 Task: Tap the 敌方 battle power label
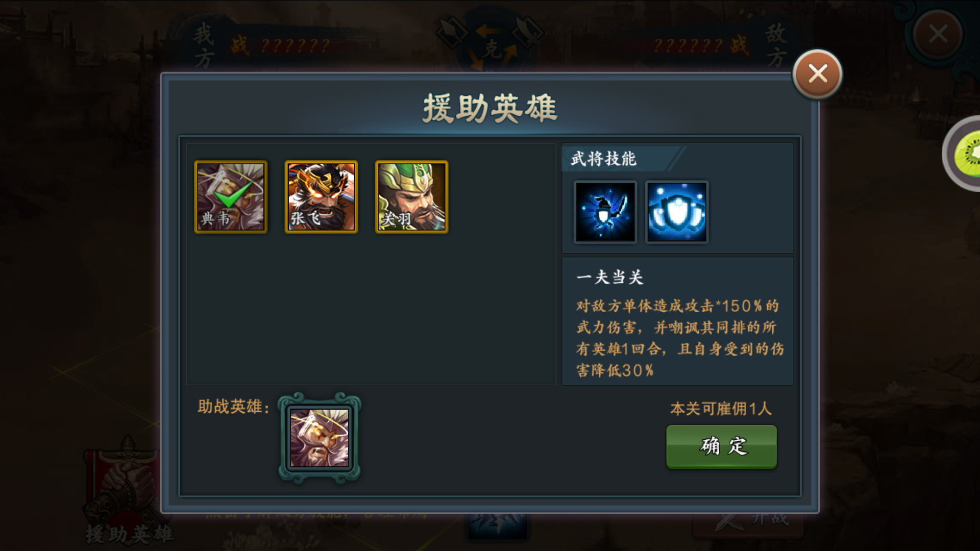[720, 46]
